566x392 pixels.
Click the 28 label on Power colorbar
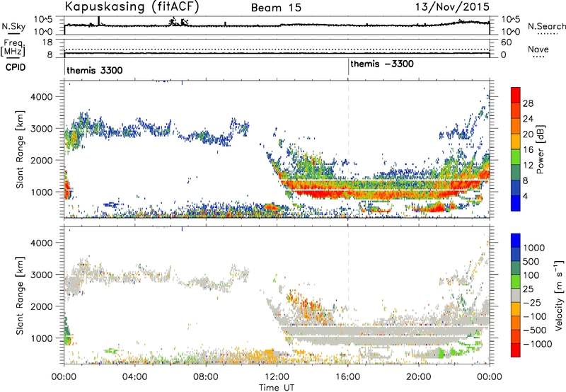(x=528, y=103)
